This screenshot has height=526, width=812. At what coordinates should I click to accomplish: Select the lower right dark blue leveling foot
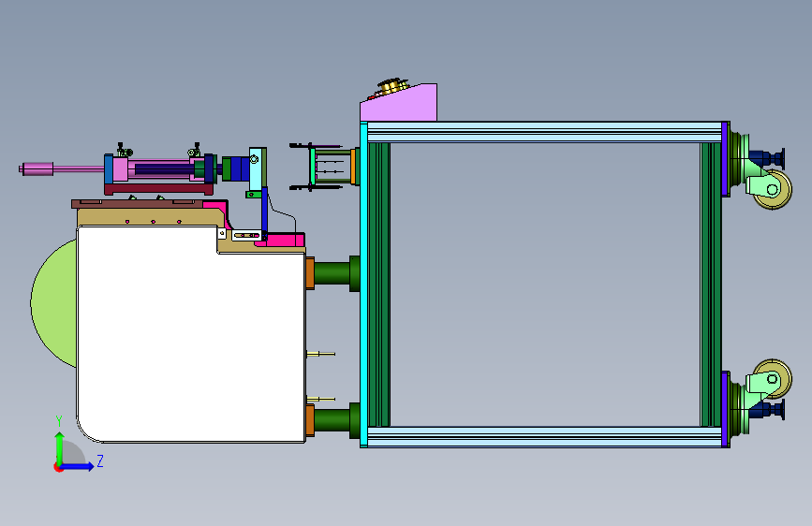pyautogui.click(x=767, y=410)
